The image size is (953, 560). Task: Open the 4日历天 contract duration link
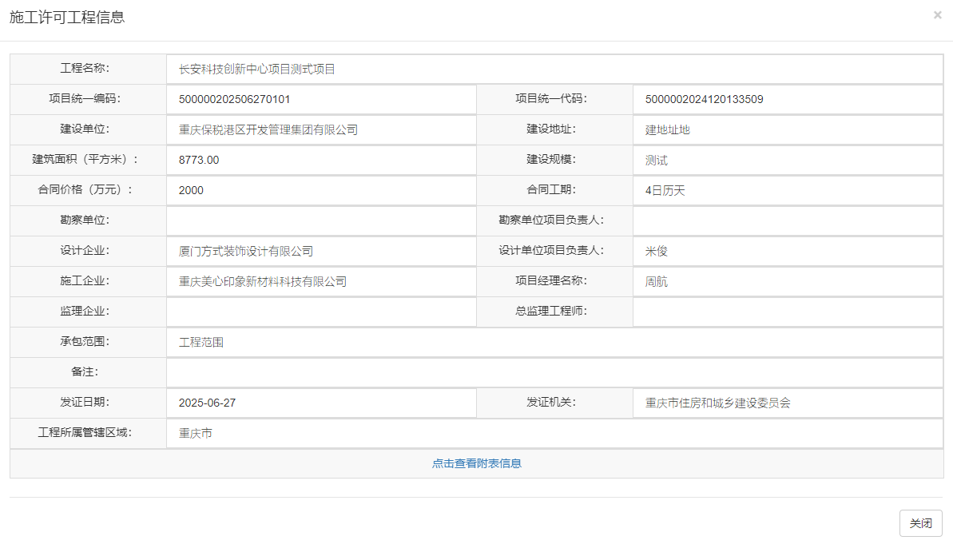tap(663, 190)
